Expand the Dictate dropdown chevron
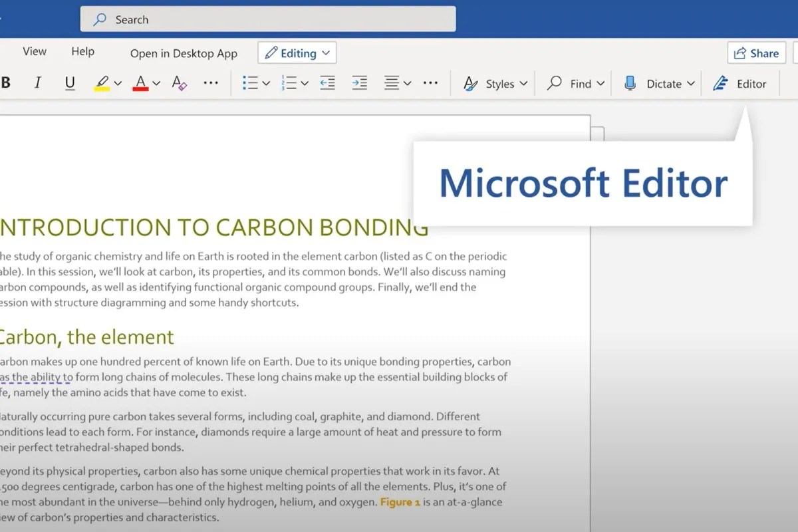The width and height of the screenshot is (798, 532). [691, 84]
